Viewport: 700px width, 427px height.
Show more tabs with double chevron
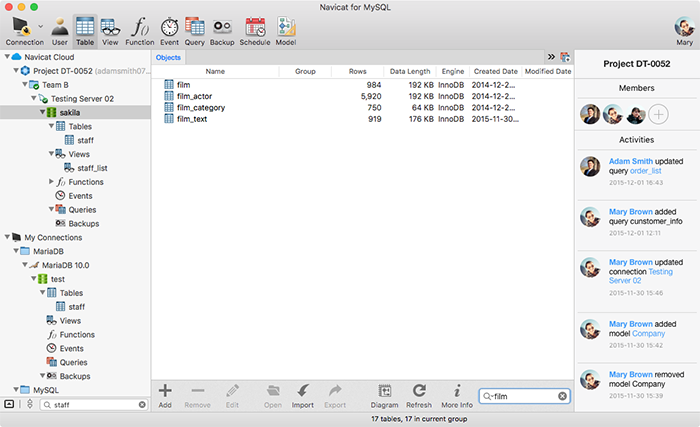click(551, 57)
